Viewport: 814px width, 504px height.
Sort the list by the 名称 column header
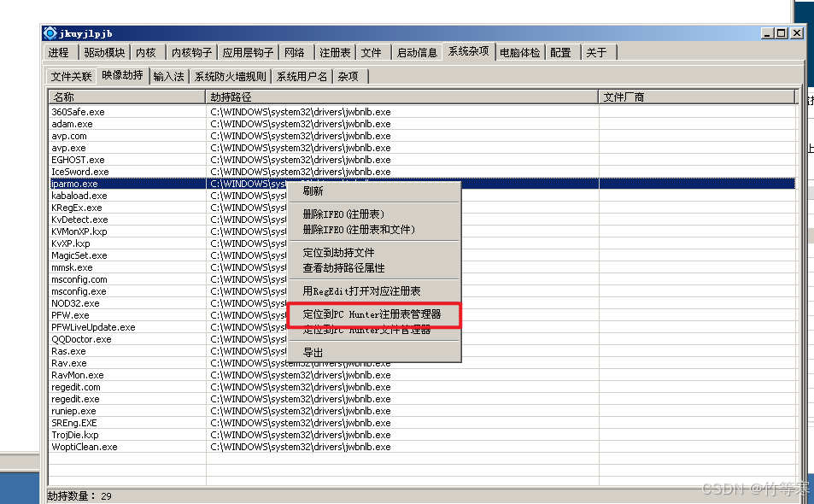(x=126, y=97)
